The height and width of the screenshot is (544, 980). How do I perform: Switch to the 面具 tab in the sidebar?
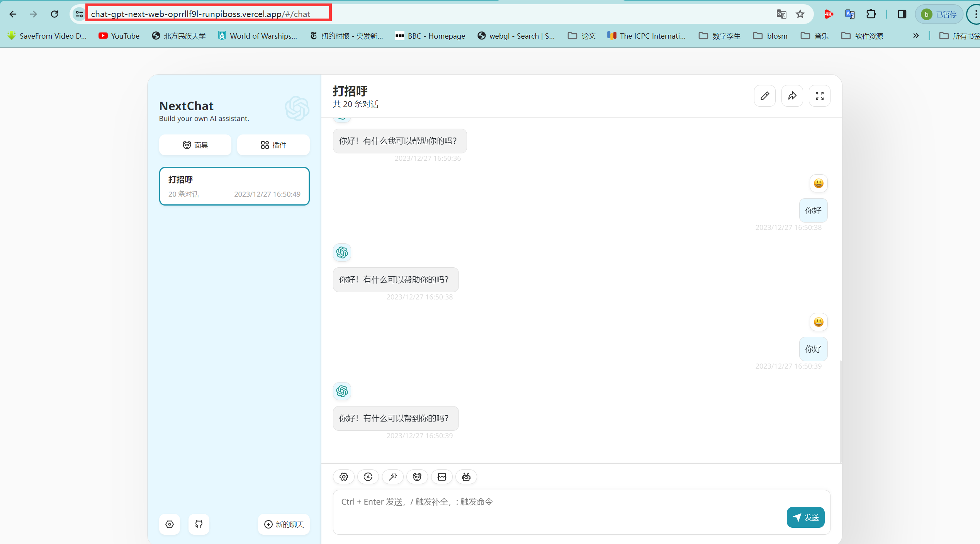(x=195, y=144)
